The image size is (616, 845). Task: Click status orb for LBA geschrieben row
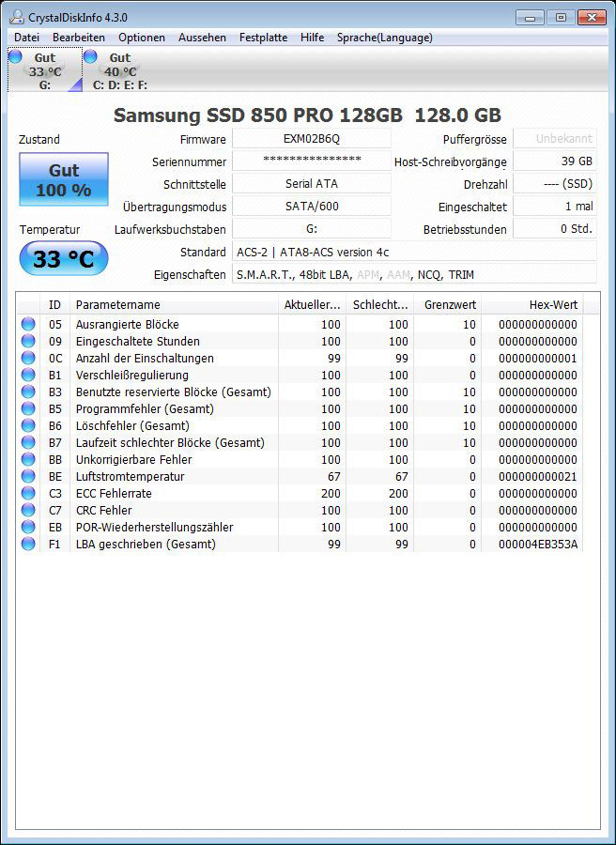click(28, 544)
